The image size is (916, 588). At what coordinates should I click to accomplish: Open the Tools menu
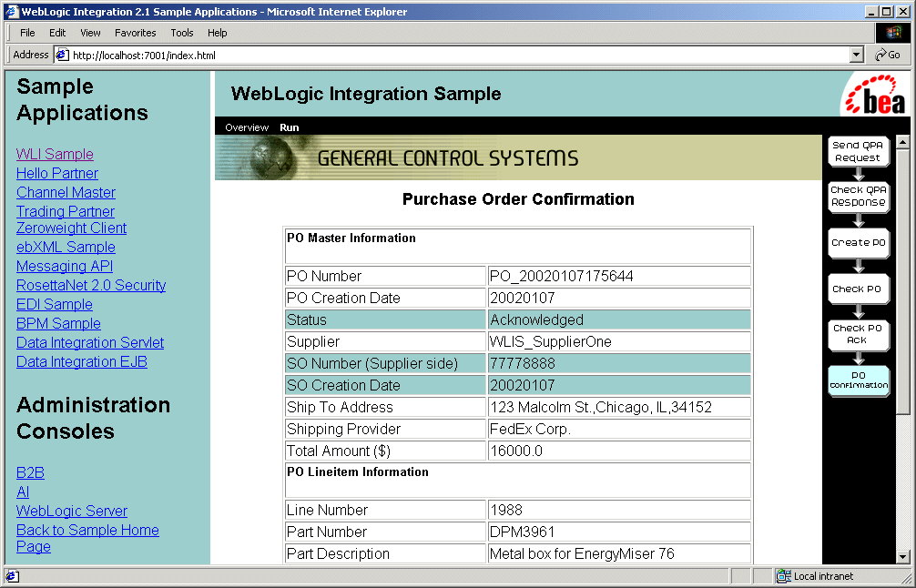click(x=182, y=33)
